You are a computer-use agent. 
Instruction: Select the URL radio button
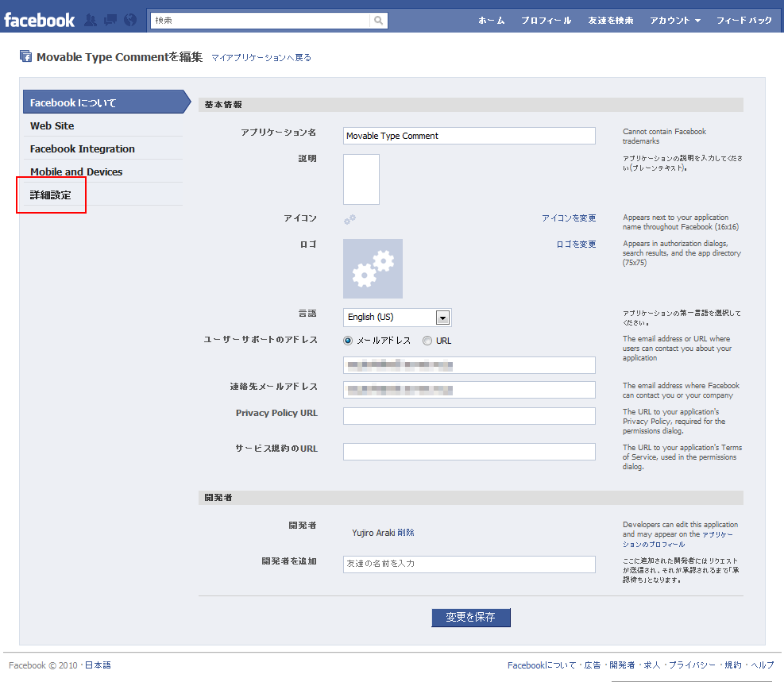(427, 341)
